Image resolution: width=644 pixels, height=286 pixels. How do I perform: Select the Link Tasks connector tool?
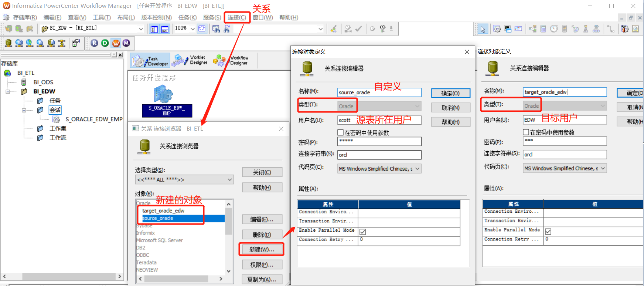(x=610, y=29)
